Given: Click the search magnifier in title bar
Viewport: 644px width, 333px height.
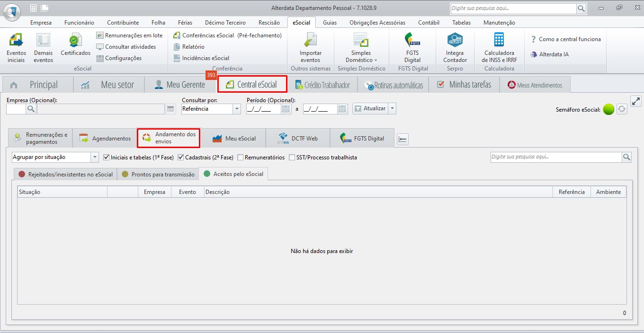Looking at the screenshot, I should coord(581,9).
